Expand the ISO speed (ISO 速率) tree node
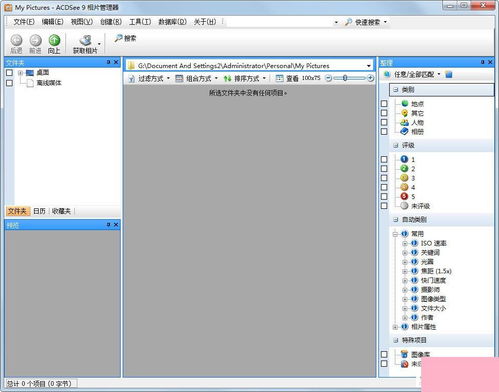The width and height of the screenshot is (499, 392). pos(405,243)
